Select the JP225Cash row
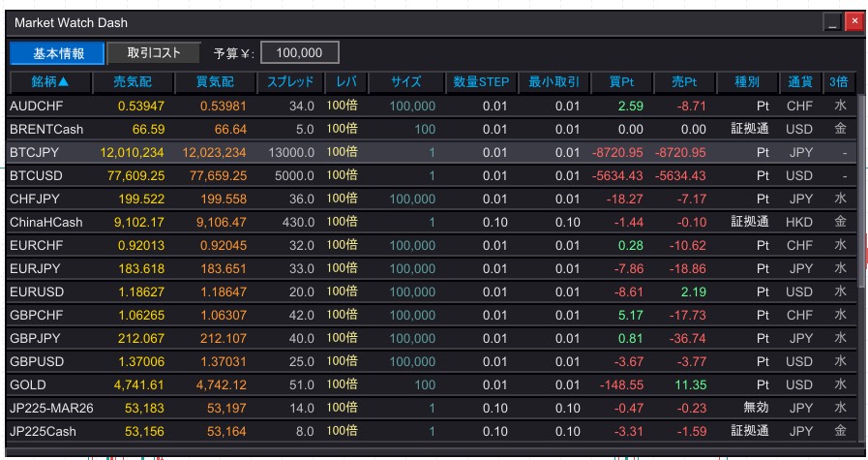Screen dimensions: 868x460 click(42, 431)
